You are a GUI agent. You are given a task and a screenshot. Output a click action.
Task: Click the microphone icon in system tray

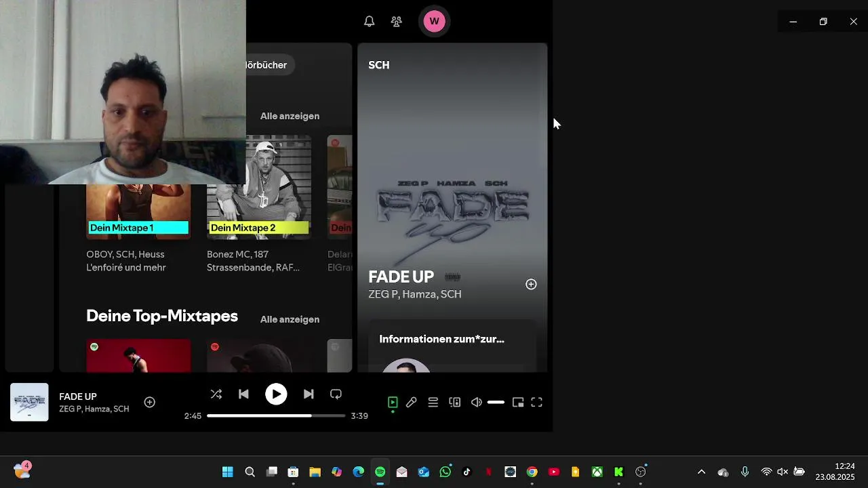(745, 472)
